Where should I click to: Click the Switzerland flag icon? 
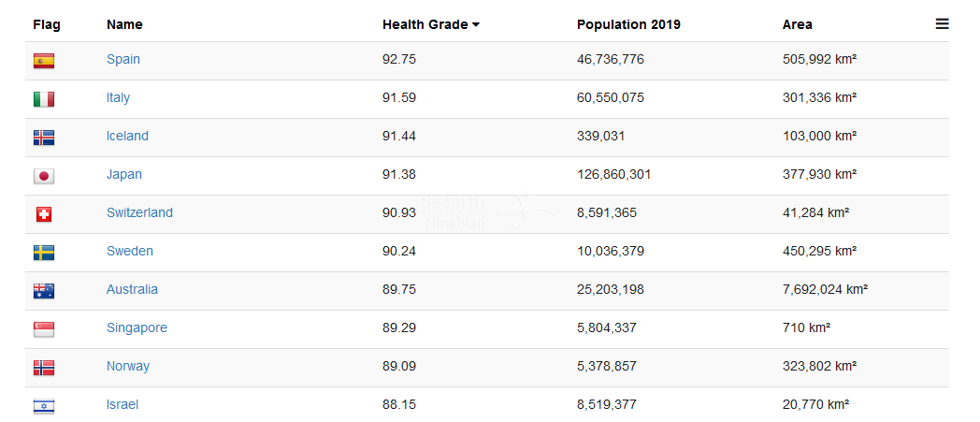tap(44, 214)
